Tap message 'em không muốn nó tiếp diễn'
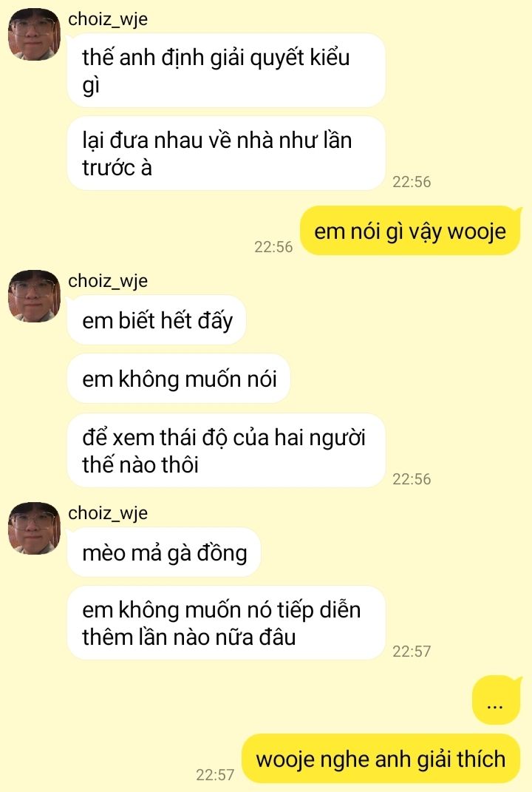Viewport: 532px width, 792px height. (226, 623)
